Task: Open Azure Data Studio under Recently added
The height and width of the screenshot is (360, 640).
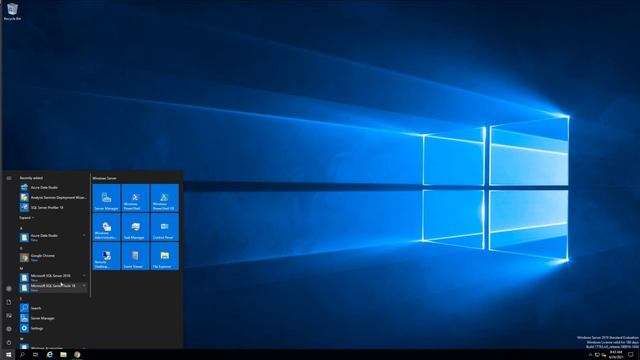Action: point(53,187)
